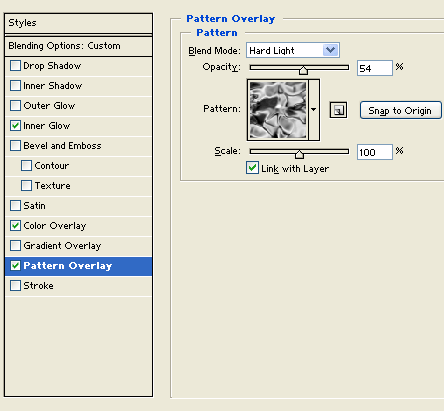Create new preset from current pattern
Viewport: 444px width, 411px height.
[x=338, y=110]
